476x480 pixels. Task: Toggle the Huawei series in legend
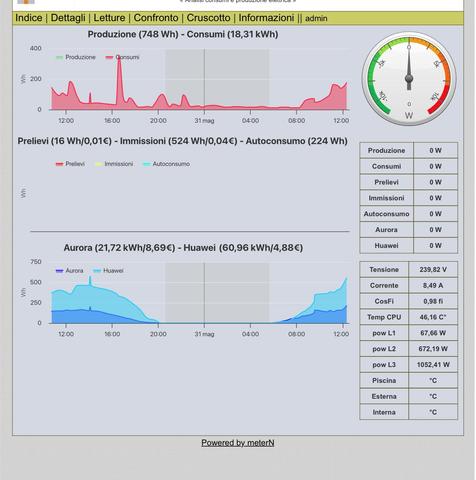point(108,271)
